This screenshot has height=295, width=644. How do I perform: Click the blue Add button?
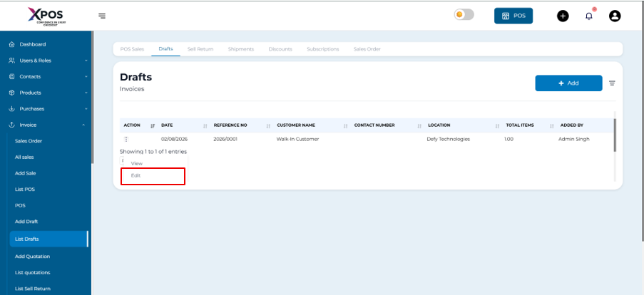(x=568, y=83)
